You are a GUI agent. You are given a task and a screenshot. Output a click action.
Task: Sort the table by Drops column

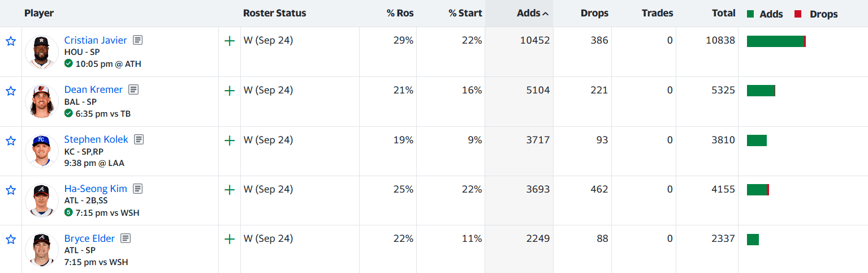594,13
